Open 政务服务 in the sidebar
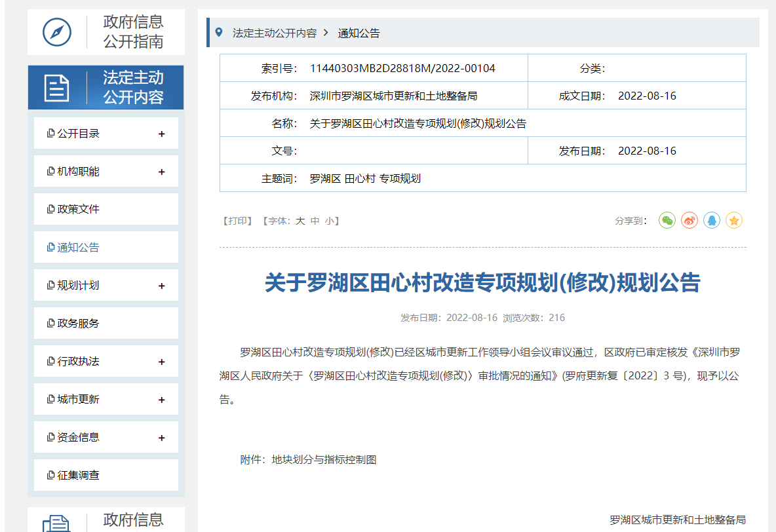This screenshot has height=532, width=776. [78, 324]
